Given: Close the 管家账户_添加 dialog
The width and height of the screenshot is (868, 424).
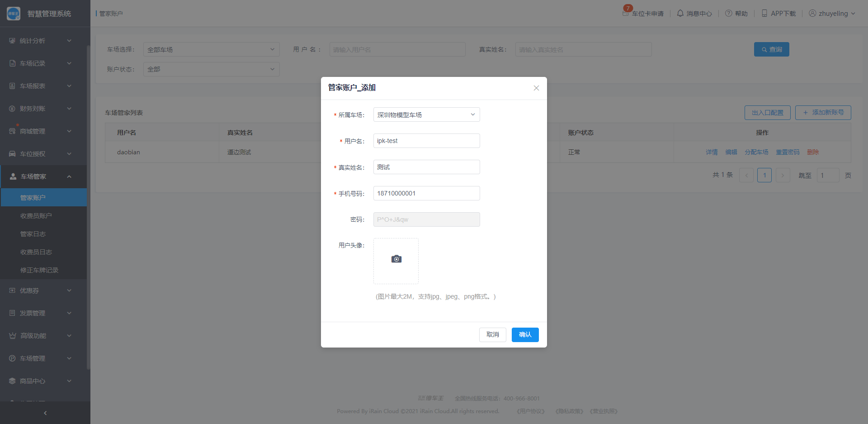Looking at the screenshot, I should point(536,88).
